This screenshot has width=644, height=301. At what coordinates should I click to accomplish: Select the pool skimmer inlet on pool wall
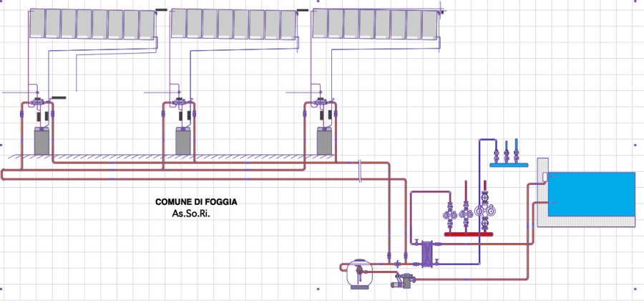[x=545, y=176]
